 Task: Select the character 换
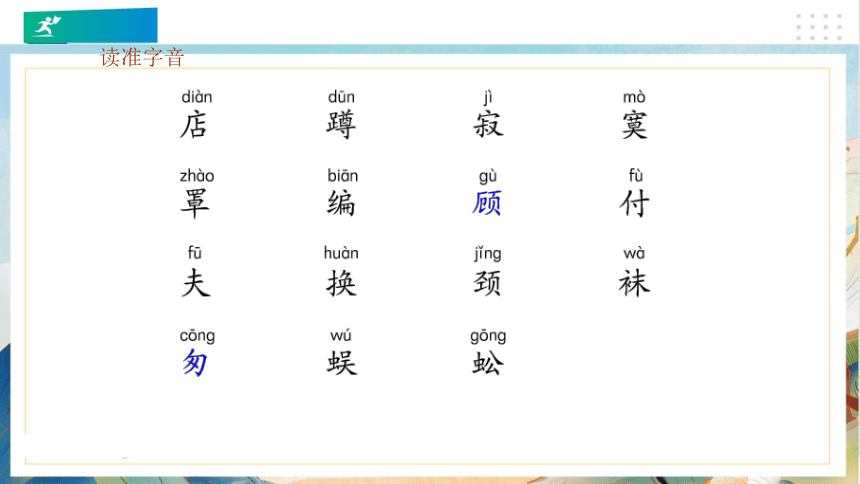pyautogui.click(x=341, y=283)
